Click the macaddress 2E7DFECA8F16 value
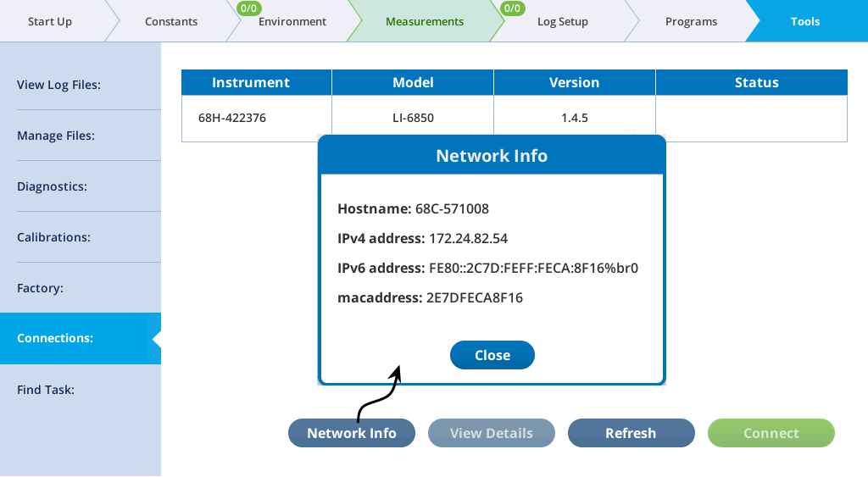The width and height of the screenshot is (868, 477). 475,297
